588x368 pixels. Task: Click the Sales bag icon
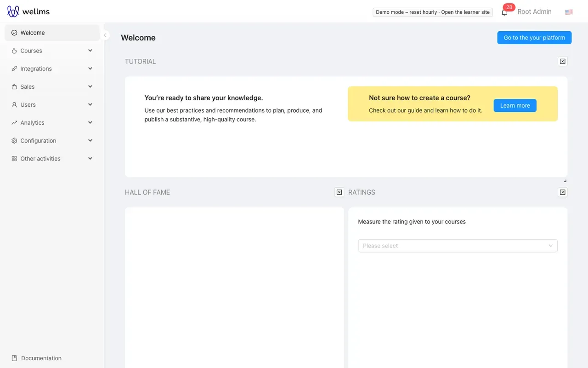click(x=14, y=87)
